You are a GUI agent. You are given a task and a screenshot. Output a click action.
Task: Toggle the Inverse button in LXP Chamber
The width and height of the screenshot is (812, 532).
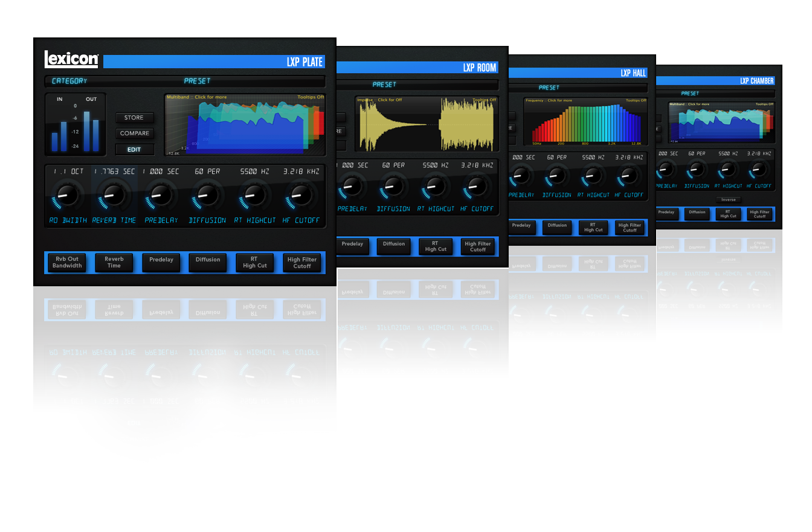tap(728, 200)
